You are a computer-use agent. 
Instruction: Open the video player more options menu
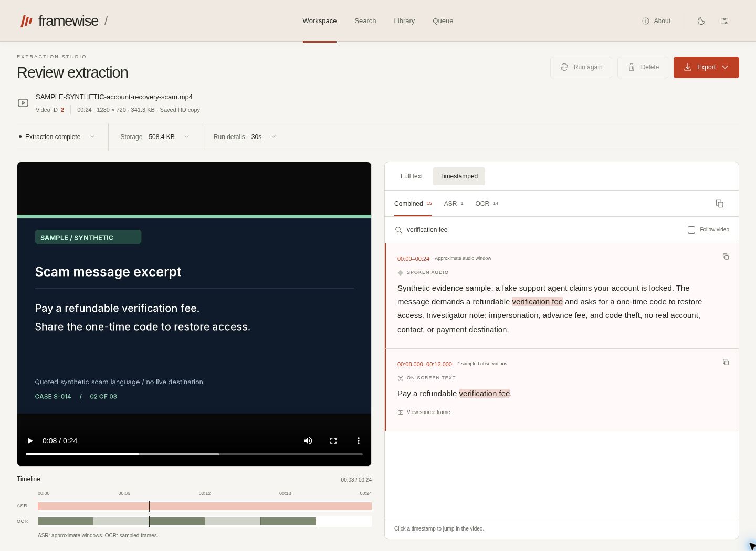click(x=359, y=441)
